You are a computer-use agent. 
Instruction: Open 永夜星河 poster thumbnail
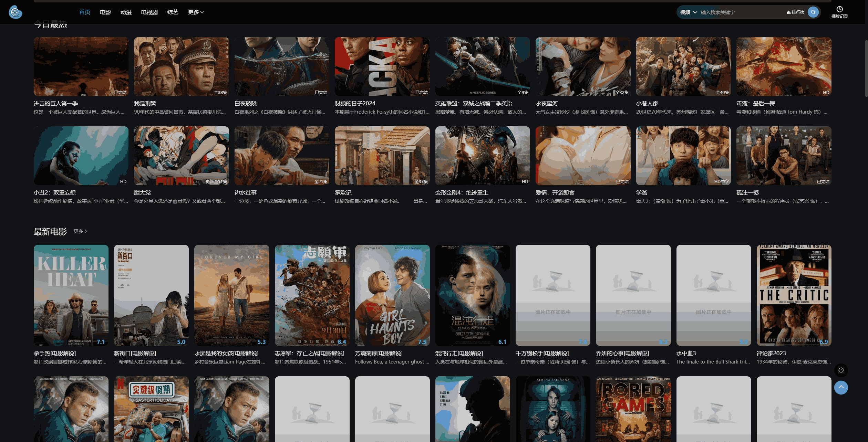coord(583,66)
